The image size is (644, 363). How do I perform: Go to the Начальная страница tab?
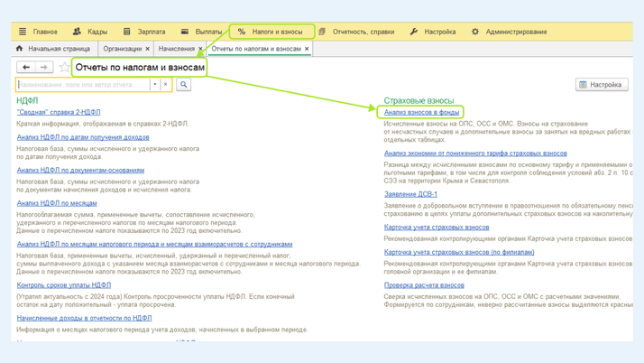pyautogui.click(x=59, y=49)
